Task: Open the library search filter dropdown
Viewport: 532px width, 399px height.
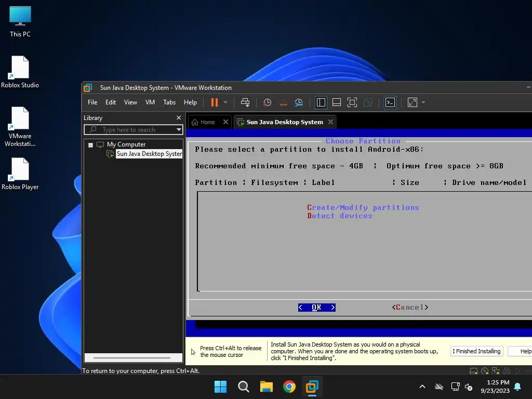Action: pyautogui.click(x=179, y=129)
